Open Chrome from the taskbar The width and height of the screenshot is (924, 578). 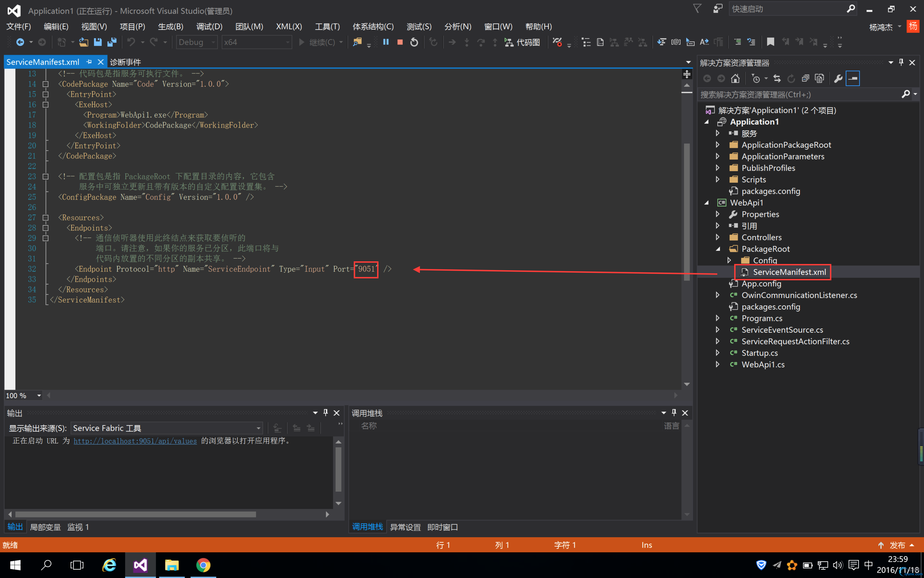coord(203,565)
